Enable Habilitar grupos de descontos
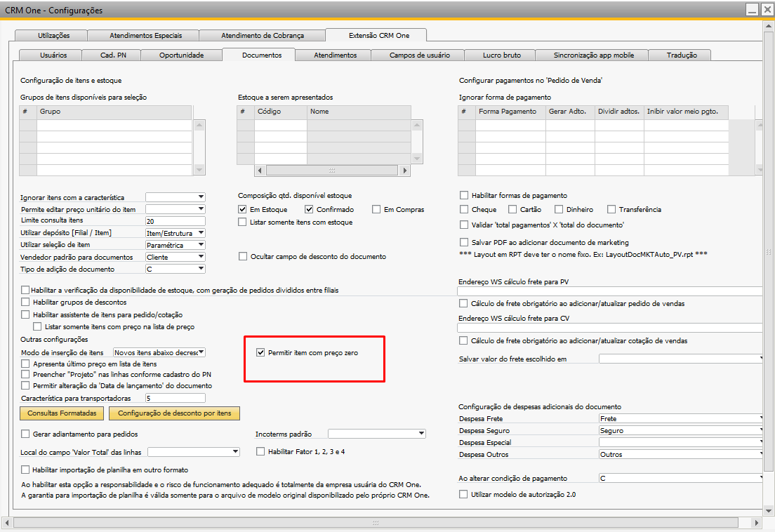 (25, 302)
